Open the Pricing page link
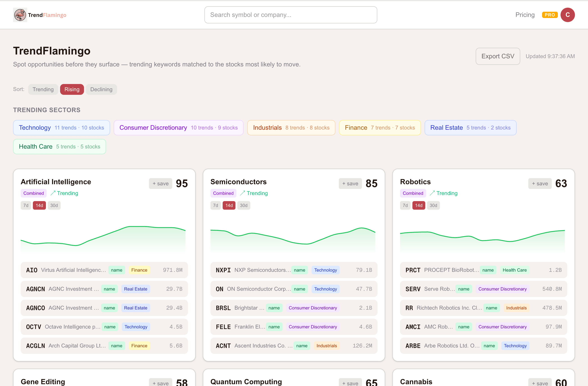Image resolution: width=588 pixels, height=386 pixels. click(525, 15)
